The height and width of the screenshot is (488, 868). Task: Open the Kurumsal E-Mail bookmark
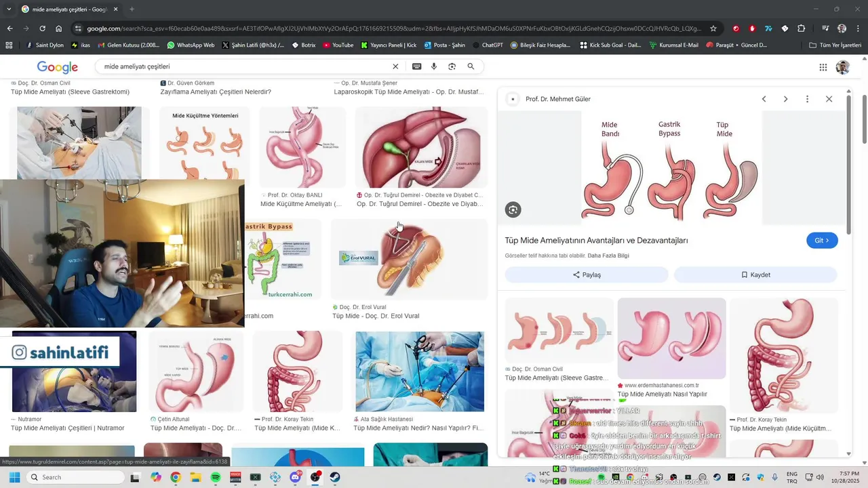(673, 45)
